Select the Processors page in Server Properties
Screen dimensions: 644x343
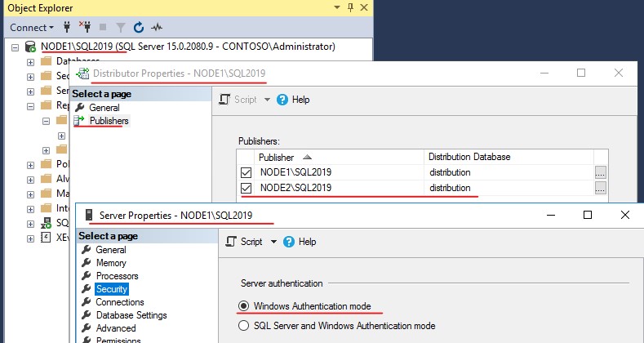pos(117,276)
